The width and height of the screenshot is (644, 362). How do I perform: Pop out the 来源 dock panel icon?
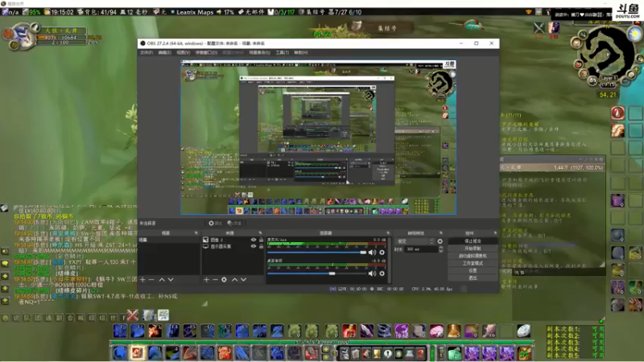coord(260,233)
